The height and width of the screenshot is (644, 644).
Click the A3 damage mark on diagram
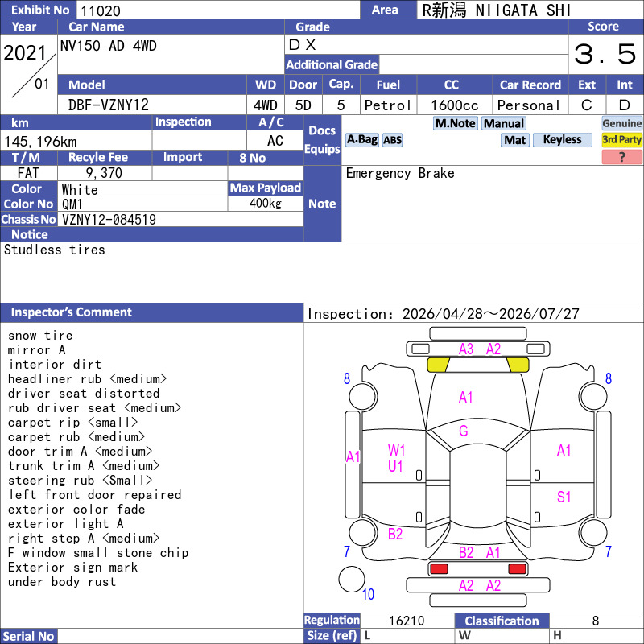click(x=466, y=349)
